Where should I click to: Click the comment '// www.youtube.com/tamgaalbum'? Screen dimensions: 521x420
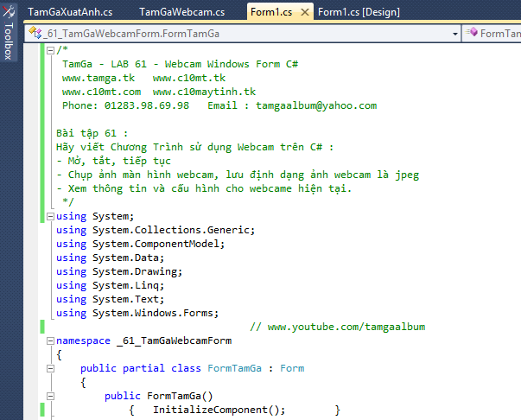(338, 327)
